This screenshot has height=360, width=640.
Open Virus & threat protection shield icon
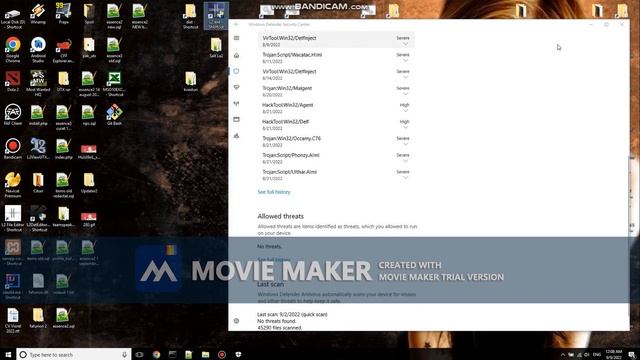click(236, 71)
